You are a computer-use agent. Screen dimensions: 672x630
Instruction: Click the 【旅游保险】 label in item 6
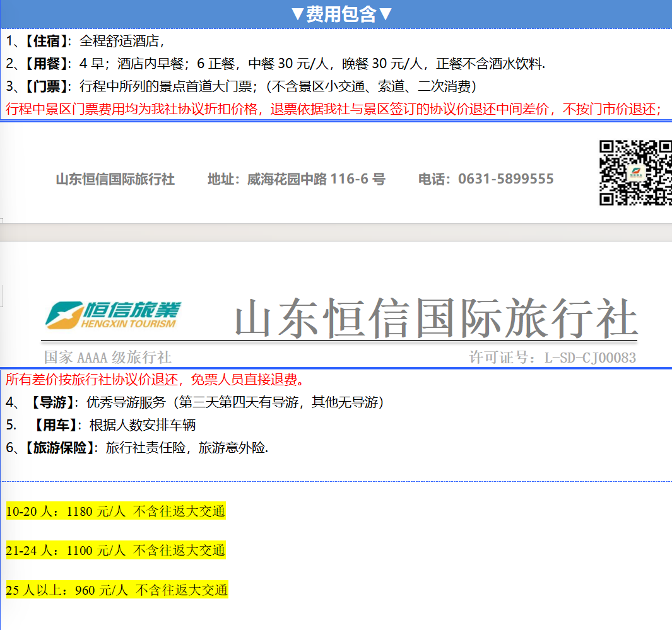click(59, 448)
